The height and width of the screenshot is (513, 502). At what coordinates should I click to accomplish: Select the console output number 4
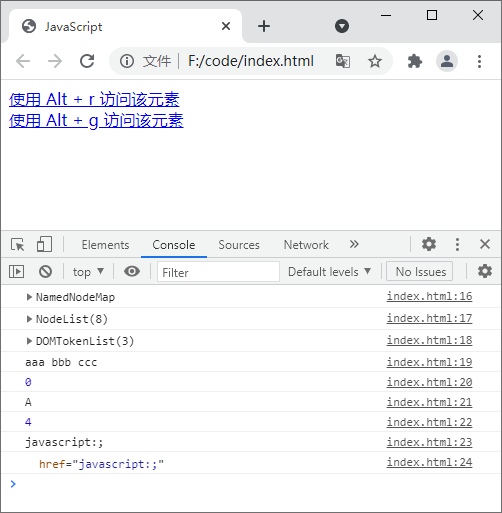[28, 422]
